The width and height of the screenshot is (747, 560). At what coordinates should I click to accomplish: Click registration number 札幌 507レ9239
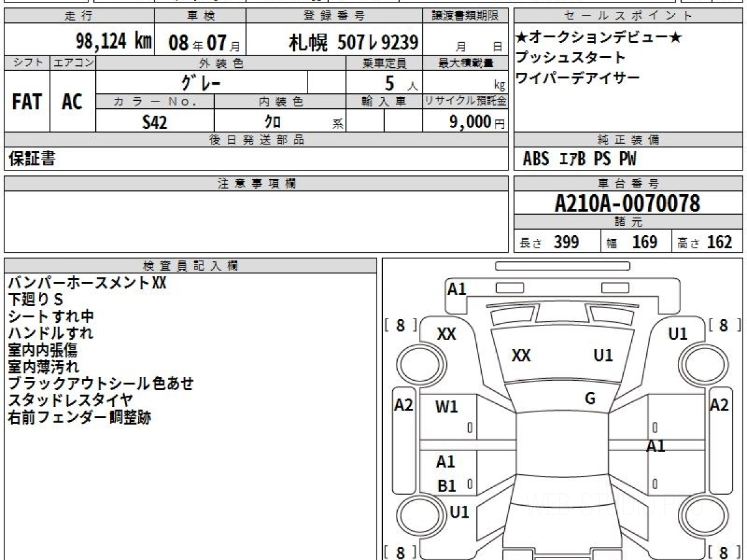tap(353, 42)
